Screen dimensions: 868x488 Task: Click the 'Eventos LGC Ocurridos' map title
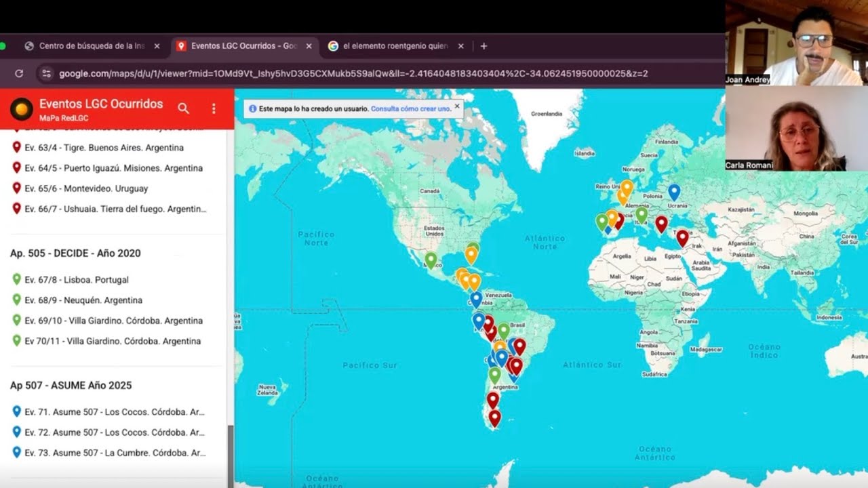click(x=101, y=104)
